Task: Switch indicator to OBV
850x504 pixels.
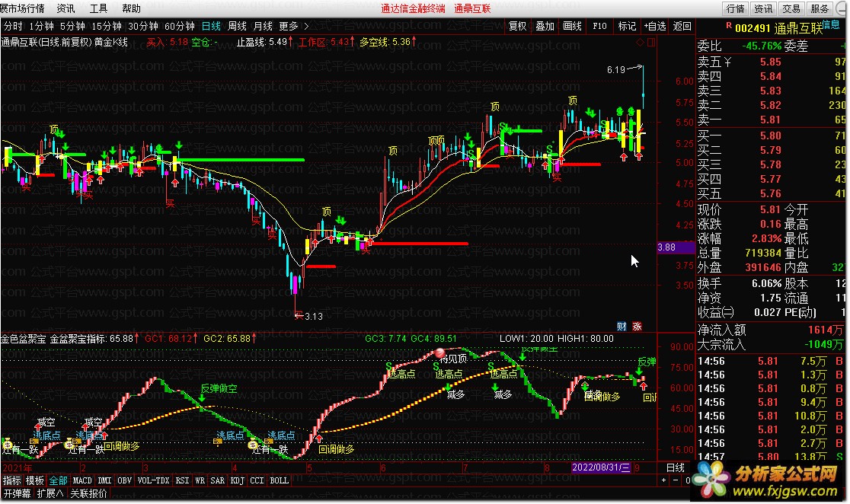Action: tap(124, 480)
